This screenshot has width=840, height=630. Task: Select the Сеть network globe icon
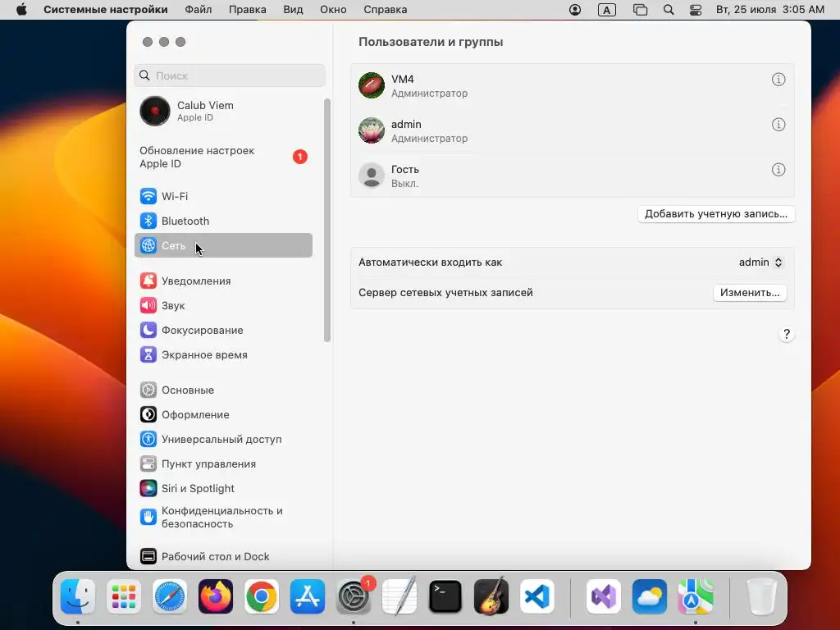(x=148, y=245)
